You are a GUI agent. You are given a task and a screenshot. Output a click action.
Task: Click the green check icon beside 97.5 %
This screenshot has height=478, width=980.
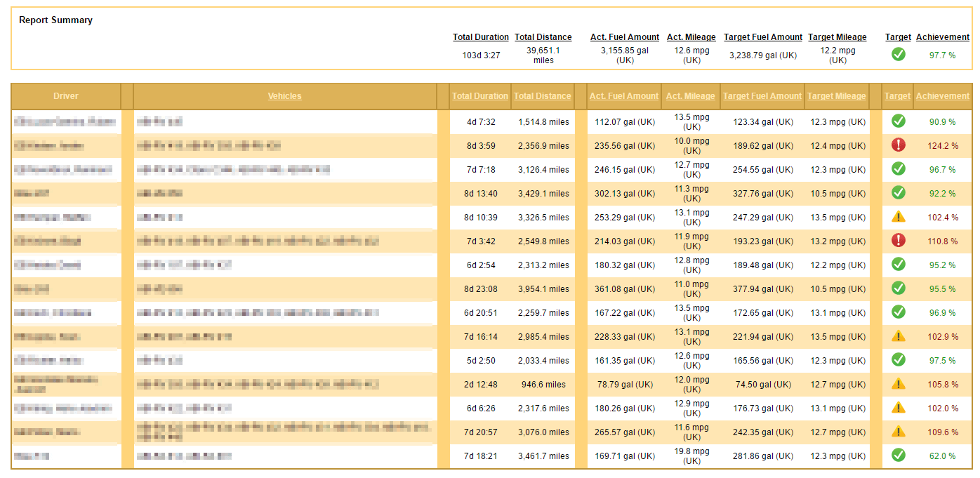pyautogui.click(x=898, y=360)
